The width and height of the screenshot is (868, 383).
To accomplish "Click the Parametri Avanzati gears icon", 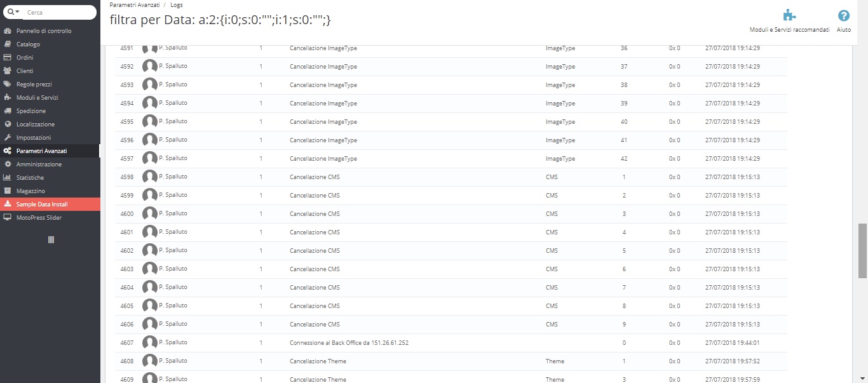I will pos(8,151).
